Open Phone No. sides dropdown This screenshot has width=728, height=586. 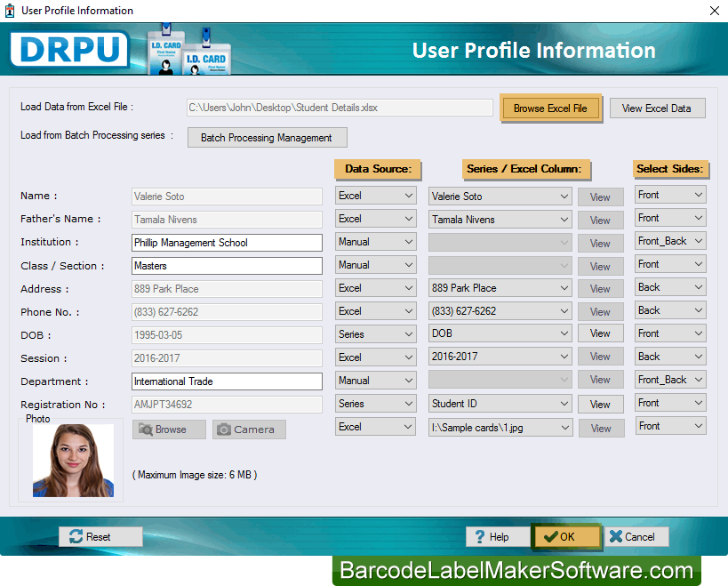click(670, 310)
